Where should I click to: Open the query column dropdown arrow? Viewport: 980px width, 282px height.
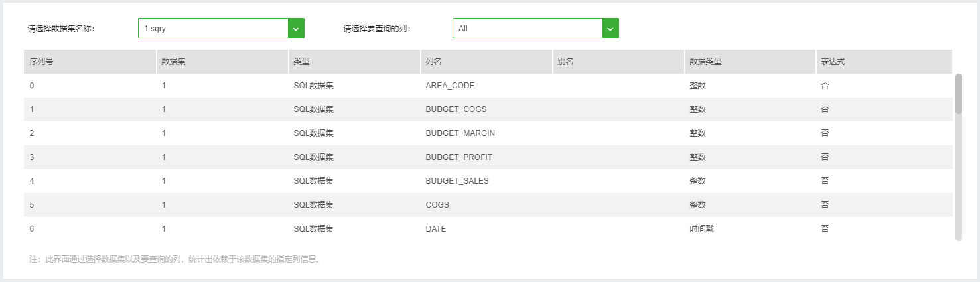610,29
